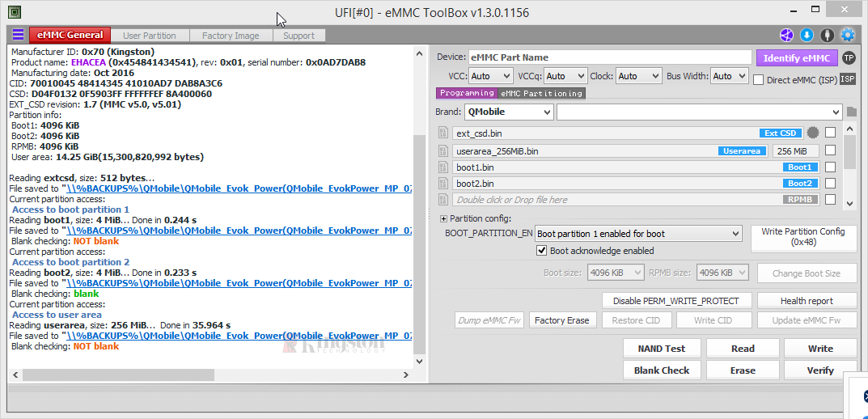Open the purple hamburger menu
This screenshot has width=868, height=419.
coord(19,34)
